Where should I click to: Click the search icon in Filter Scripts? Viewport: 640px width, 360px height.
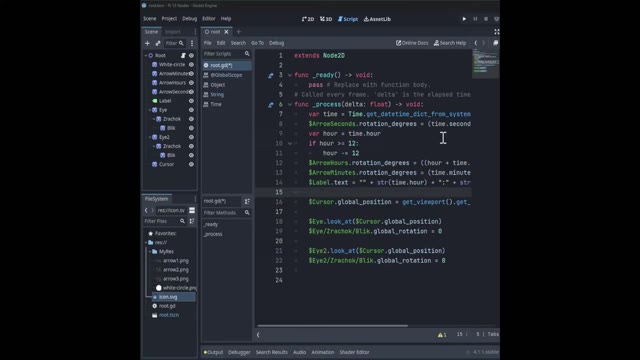coord(247,54)
